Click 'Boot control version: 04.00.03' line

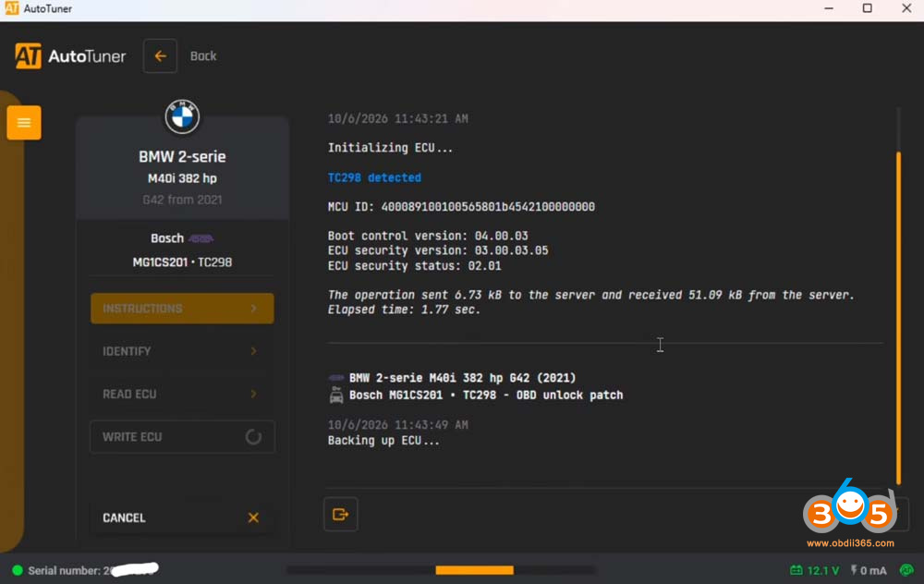[x=428, y=236]
